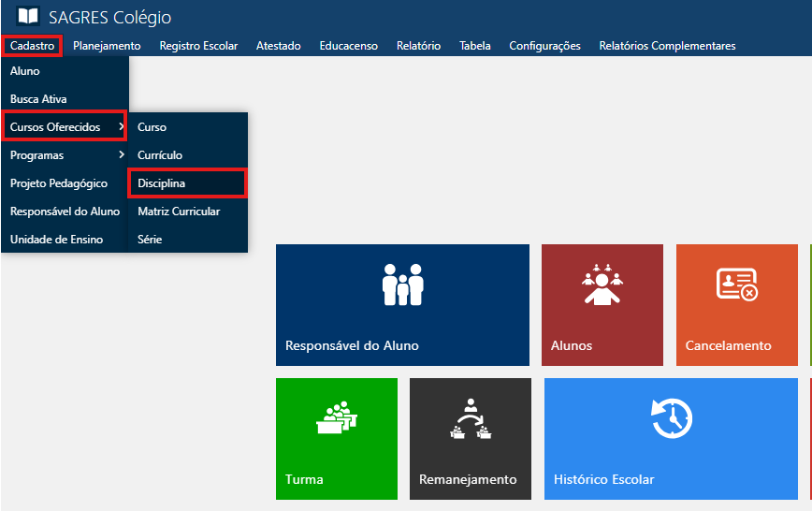The width and height of the screenshot is (812, 511).
Task: Expand the Programas submenu chevron
Action: click(122, 154)
